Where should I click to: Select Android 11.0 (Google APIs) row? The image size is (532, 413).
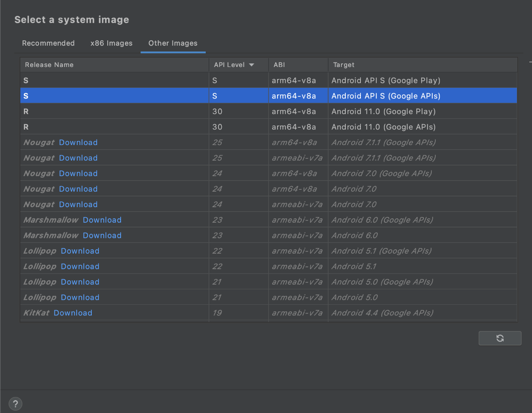(269, 127)
